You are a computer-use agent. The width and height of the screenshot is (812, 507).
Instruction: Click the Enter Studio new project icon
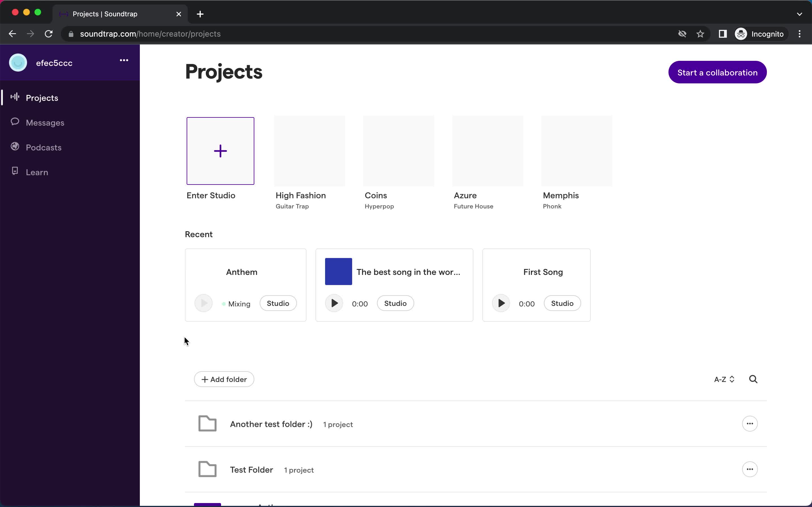point(220,151)
